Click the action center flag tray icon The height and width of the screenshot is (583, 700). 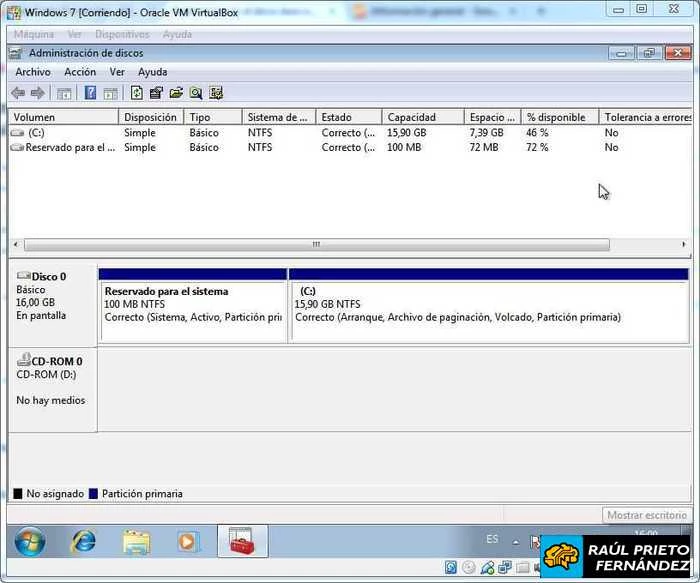click(535, 542)
